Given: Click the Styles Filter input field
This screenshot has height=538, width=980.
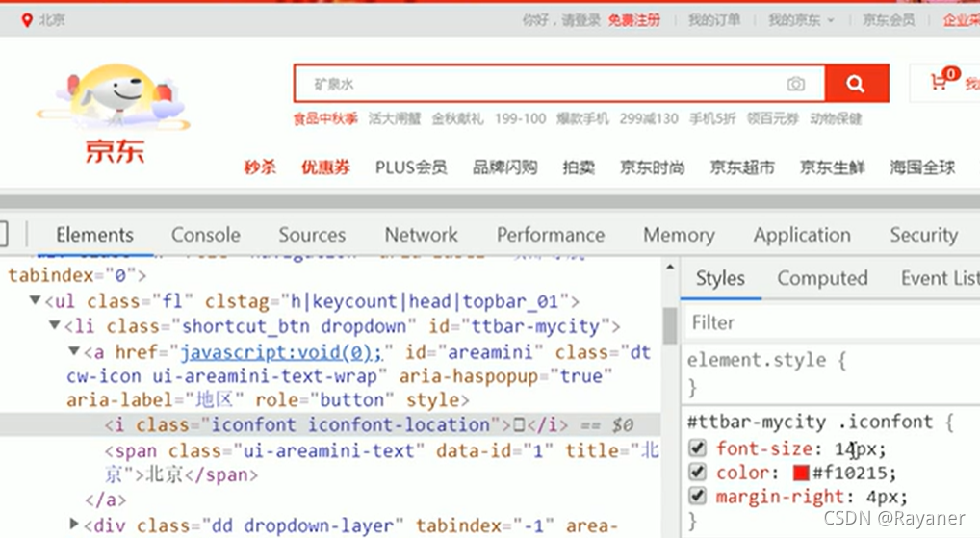Looking at the screenshot, I should click(x=831, y=322).
